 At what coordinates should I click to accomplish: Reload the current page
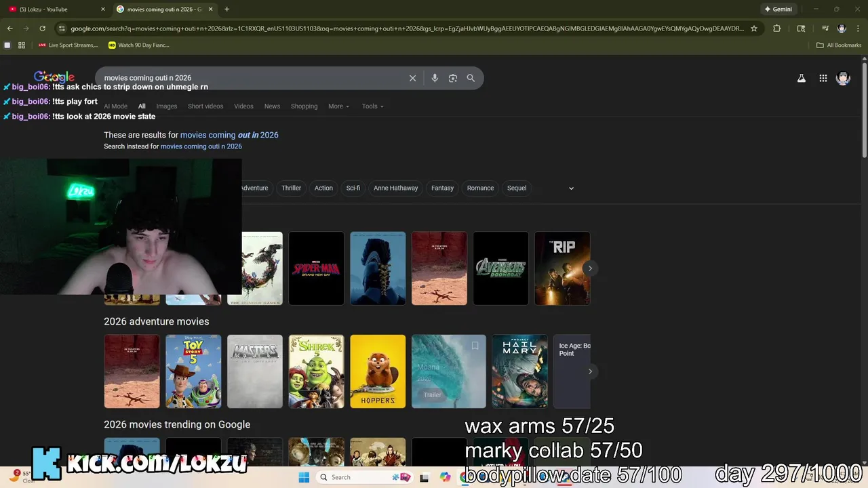click(42, 28)
